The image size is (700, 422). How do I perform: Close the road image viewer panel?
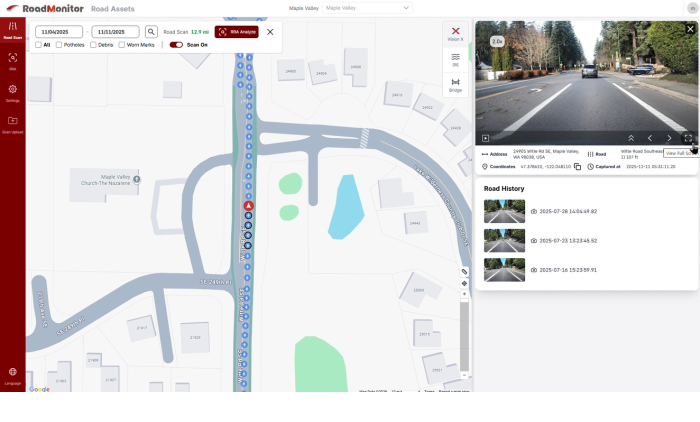(690, 29)
